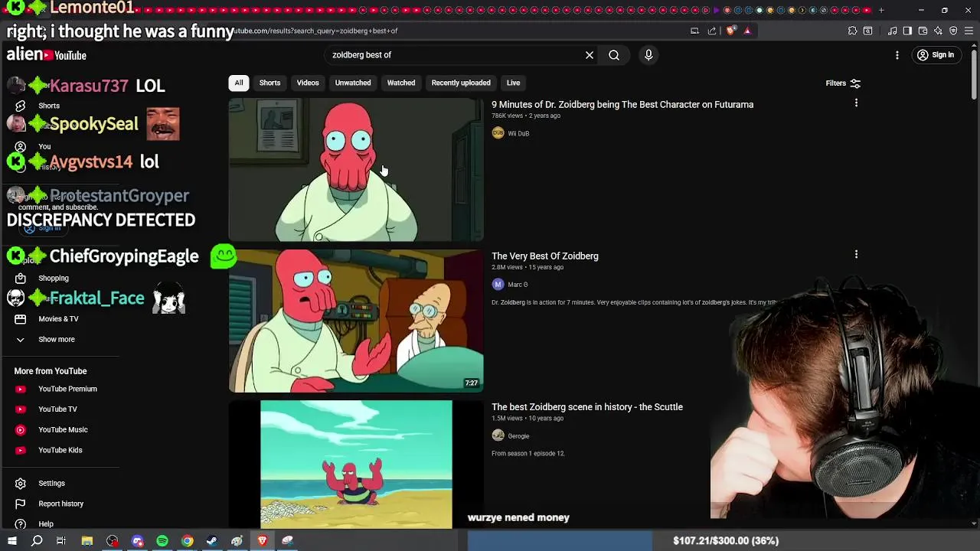Start voice search with the microphone icon
The width and height of the screenshot is (980, 551).
648,55
